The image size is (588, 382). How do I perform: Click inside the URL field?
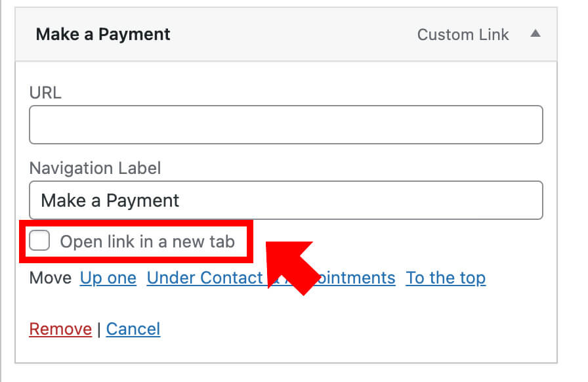tap(285, 124)
